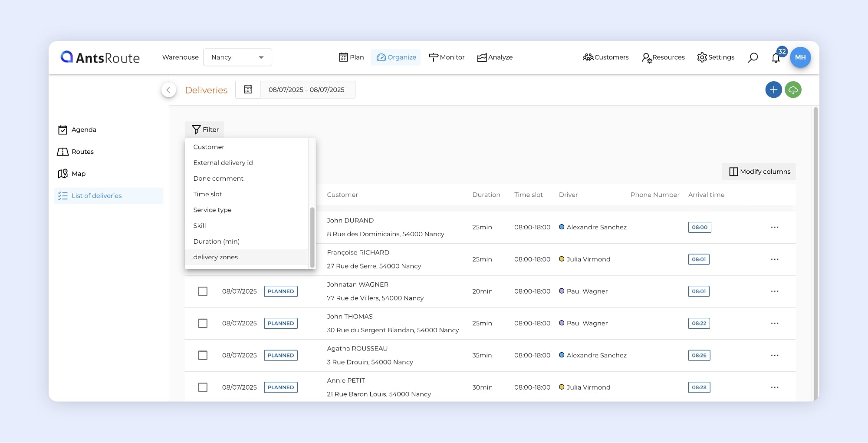
Task: Click the date range field 08/07/2025
Action: point(306,90)
